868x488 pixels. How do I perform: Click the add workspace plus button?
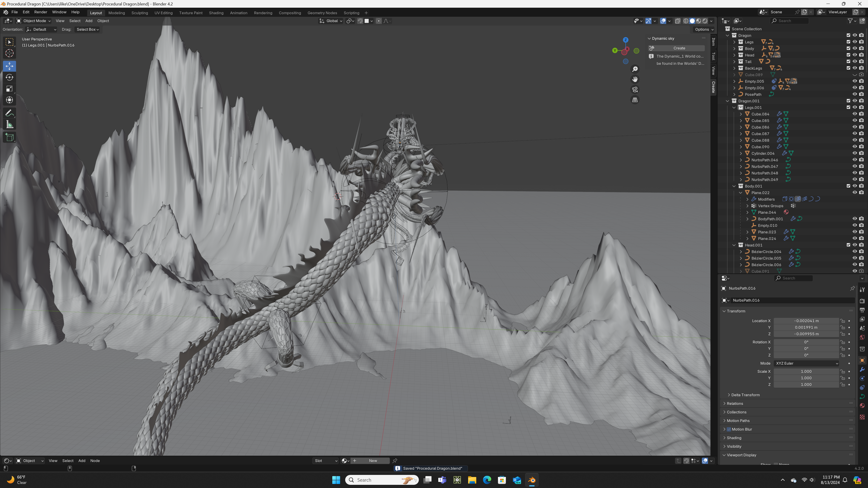[x=366, y=13]
